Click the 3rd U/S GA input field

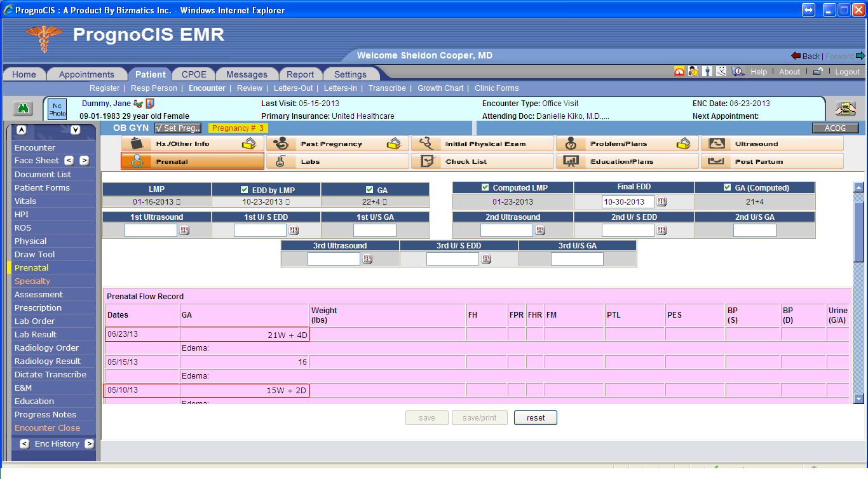click(x=577, y=259)
